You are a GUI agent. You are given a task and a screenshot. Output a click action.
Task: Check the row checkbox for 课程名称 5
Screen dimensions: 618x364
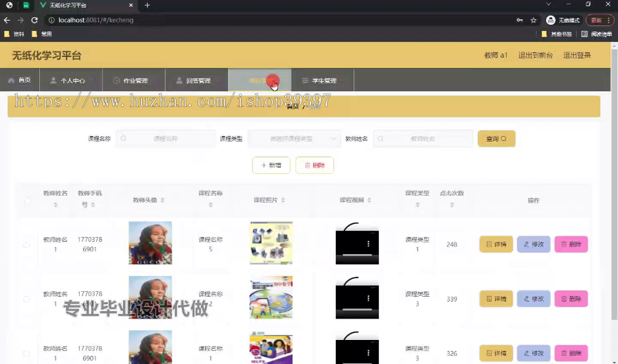(x=27, y=244)
